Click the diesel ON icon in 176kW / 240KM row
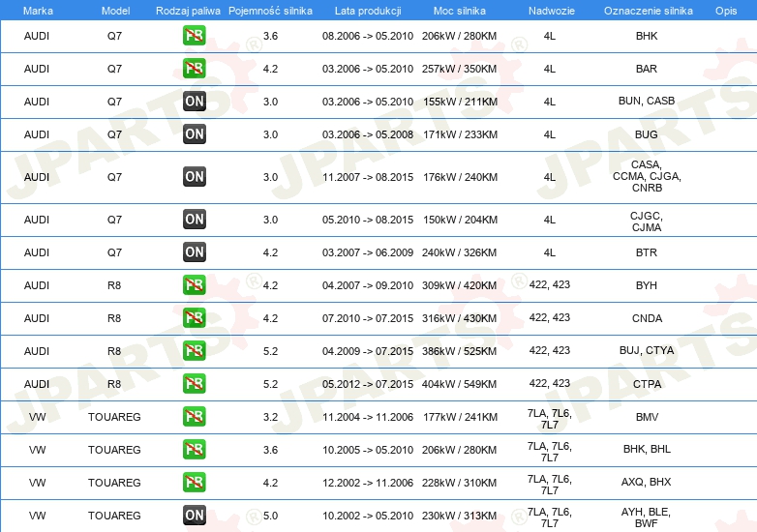757x532 pixels. (x=194, y=177)
